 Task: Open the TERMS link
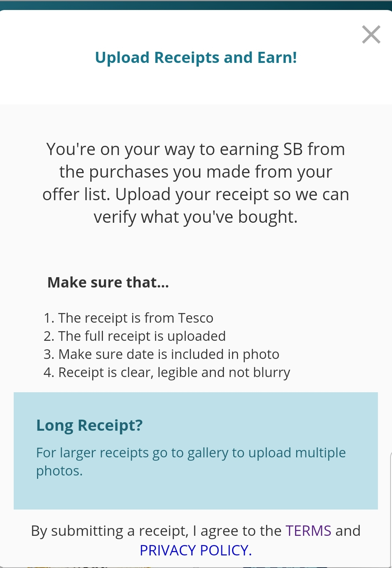pyautogui.click(x=308, y=531)
